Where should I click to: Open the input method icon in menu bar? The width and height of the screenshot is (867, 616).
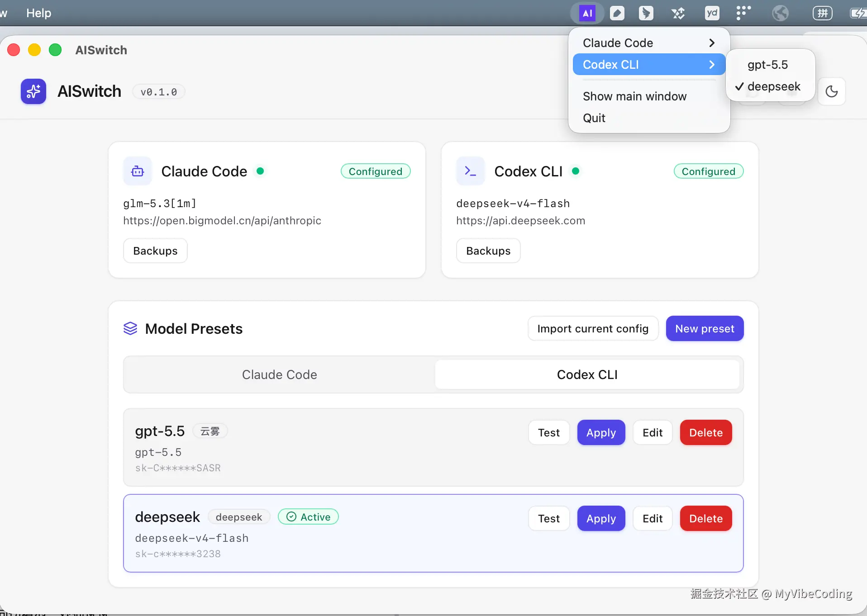pyautogui.click(x=822, y=13)
